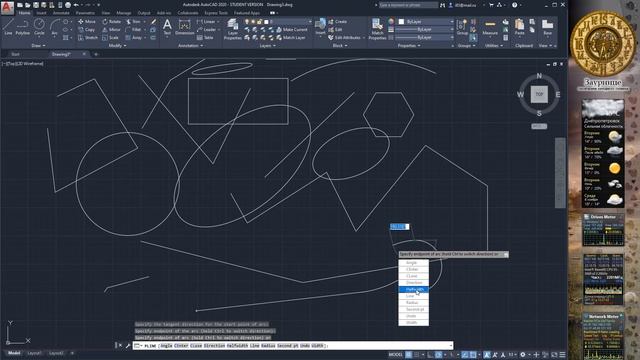Activate the Scale command
Screen dimensions: 640x360
tap(110, 38)
